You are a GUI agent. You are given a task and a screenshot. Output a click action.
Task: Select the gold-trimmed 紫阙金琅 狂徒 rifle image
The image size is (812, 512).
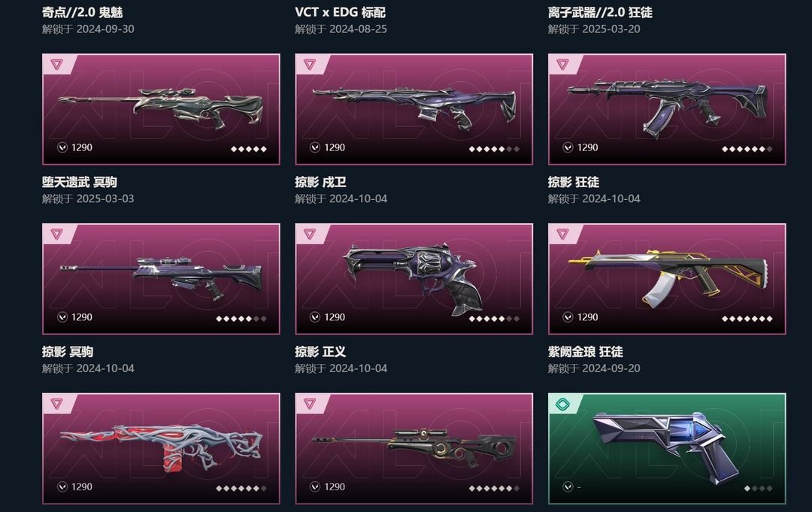pos(668,276)
